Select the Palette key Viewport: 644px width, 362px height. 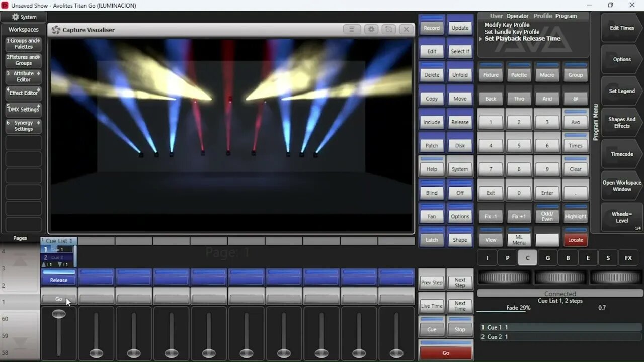pyautogui.click(x=519, y=72)
